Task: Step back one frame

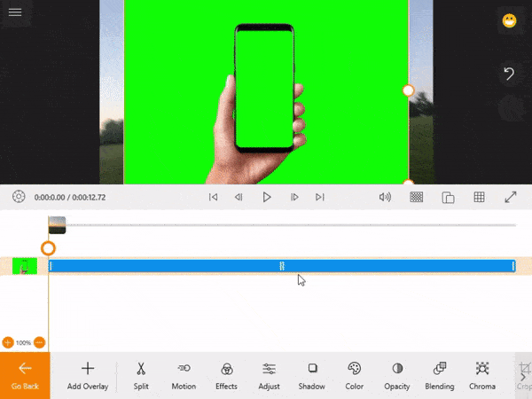Action: (x=239, y=197)
